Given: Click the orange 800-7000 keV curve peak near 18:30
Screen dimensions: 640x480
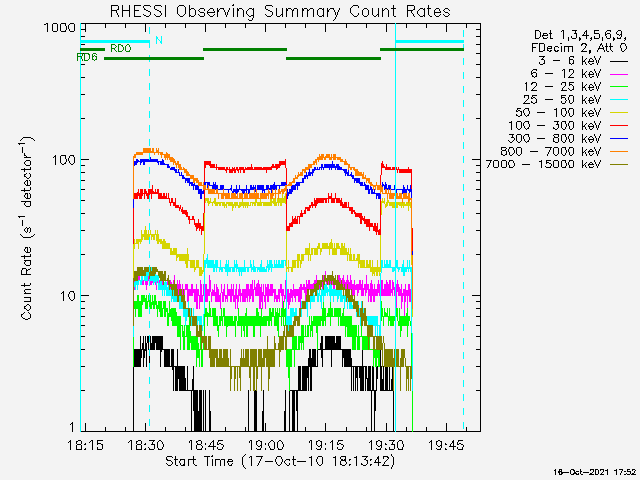Looking at the screenshot, I should [x=147, y=151].
